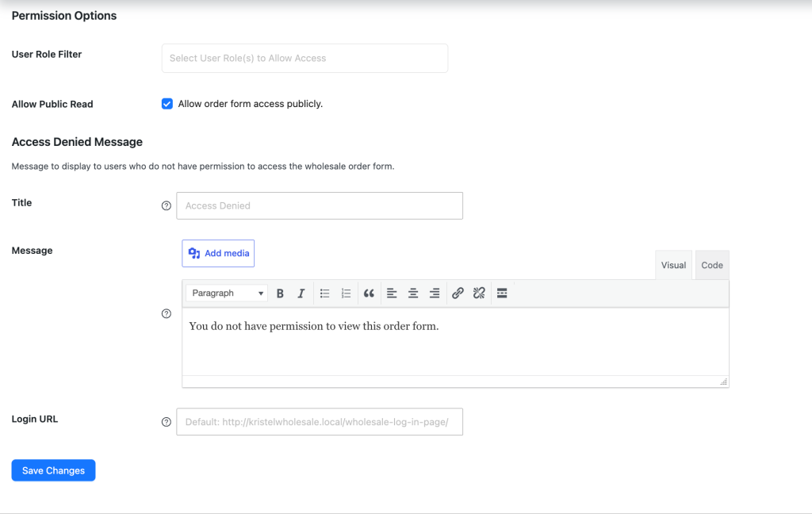
Task: Switch to the Visual editor tab
Action: (x=673, y=265)
